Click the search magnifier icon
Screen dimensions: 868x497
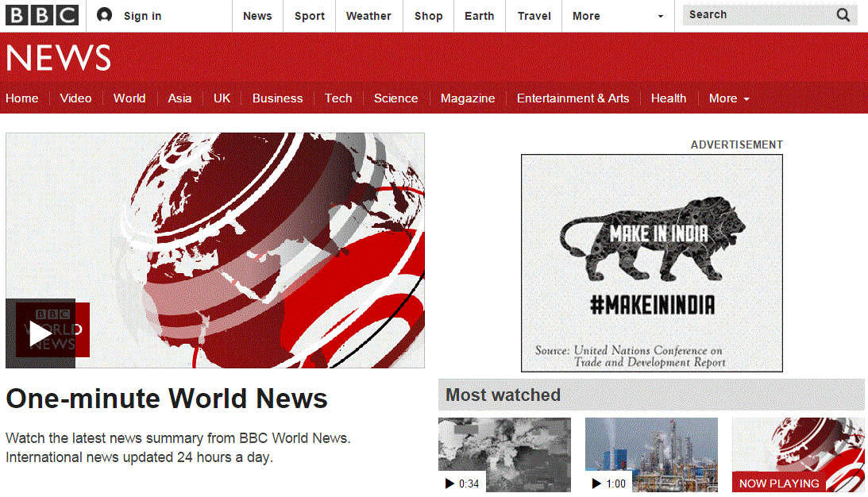pyautogui.click(x=843, y=15)
